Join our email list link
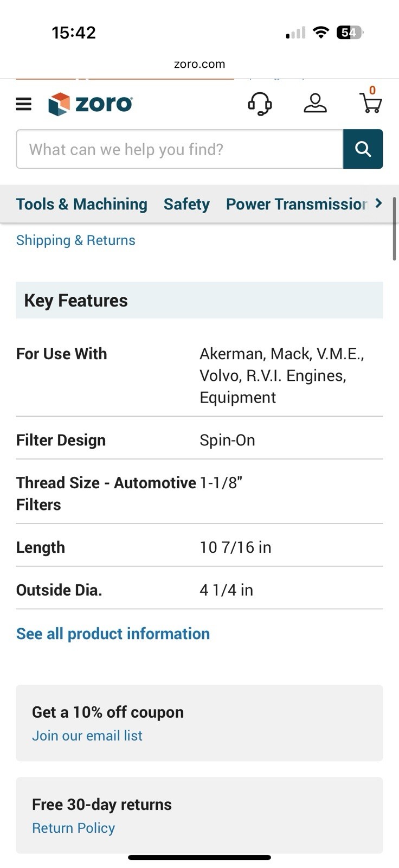 point(87,736)
